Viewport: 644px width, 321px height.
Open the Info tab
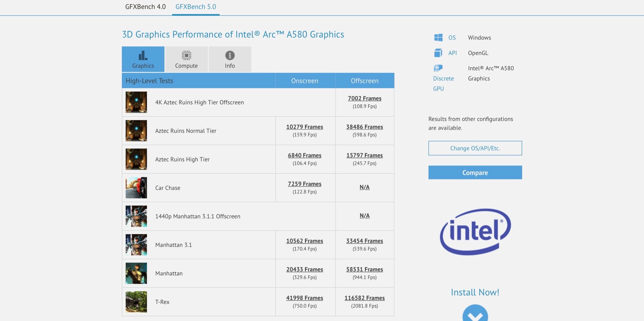(230, 59)
